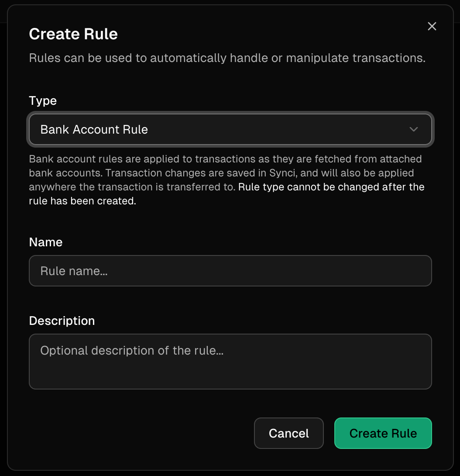Click into the optional description text area
The image size is (460, 476).
pyautogui.click(x=230, y=361)
